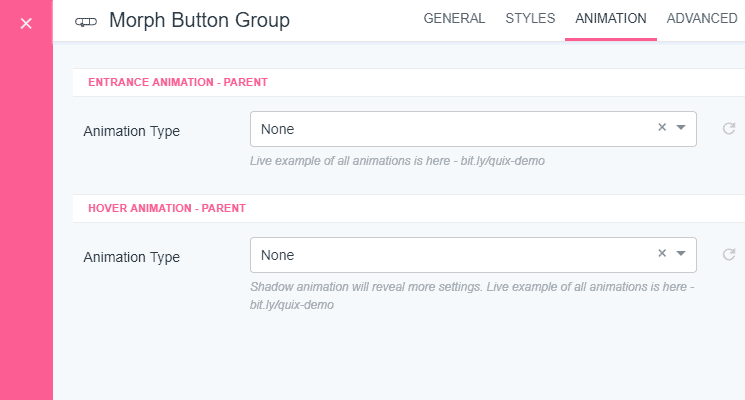This screenshot has width=745, height=400.
Task: Expand the hover animation dropdown arrow
Action: (x=681, y=254)
